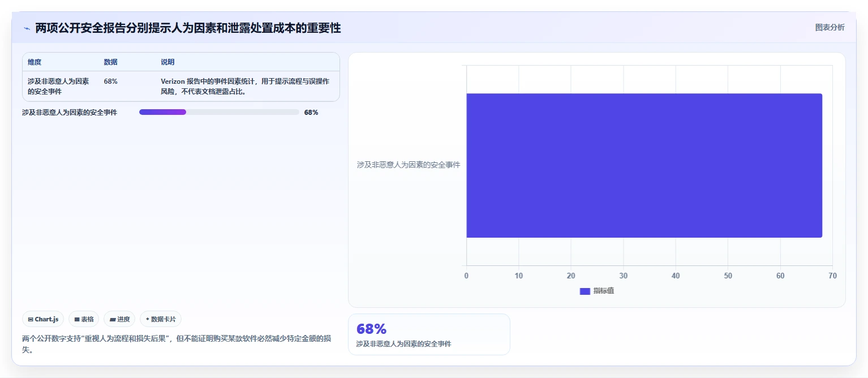This screenshot has height=378, width=868.
Task: Click the 68% cell in the table
Action: point(111,81)
